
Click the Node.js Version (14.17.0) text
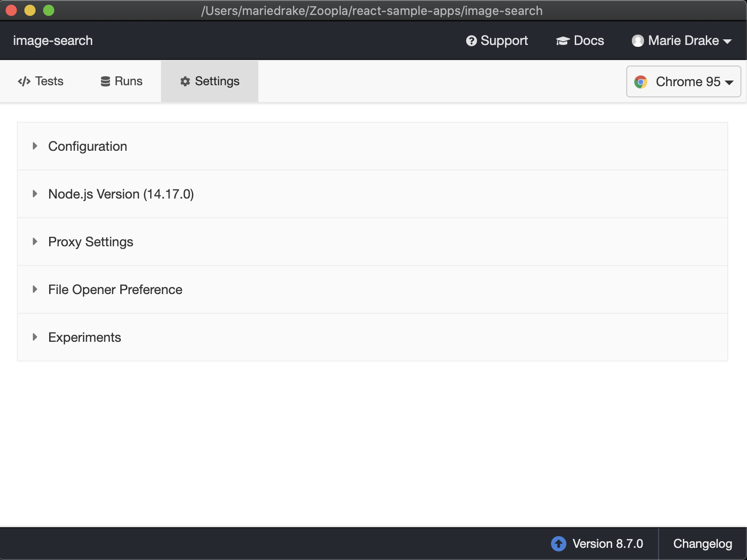click(121, 194)
